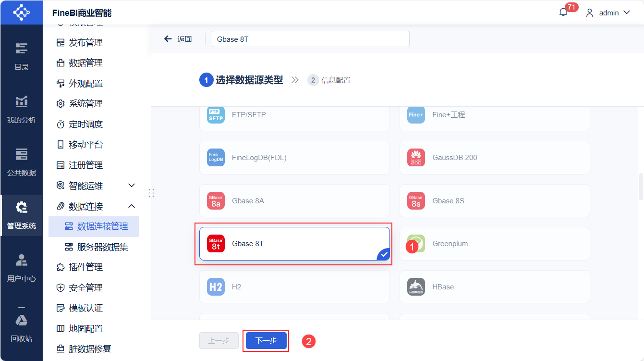This screenshot has height=361, width=644.
Task: Select Greenplum data source type
Action: coord(495,244)
